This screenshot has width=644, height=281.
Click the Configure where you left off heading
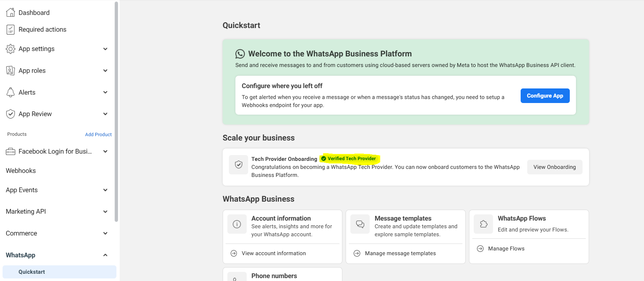(282, 86)
